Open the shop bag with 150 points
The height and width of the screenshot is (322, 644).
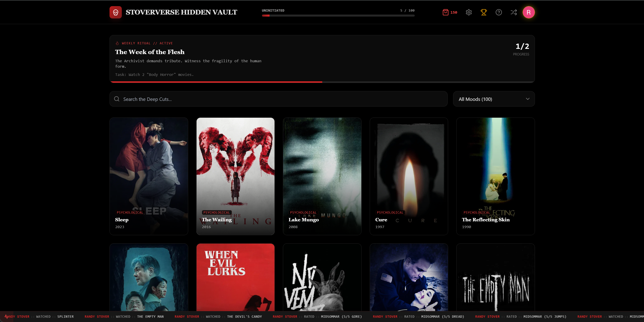(450, 12)
